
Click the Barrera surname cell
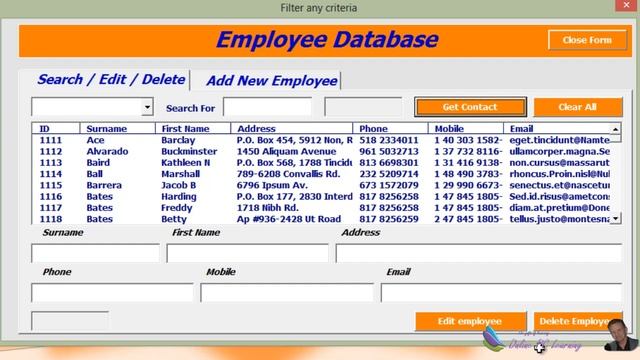click(104, 185)
